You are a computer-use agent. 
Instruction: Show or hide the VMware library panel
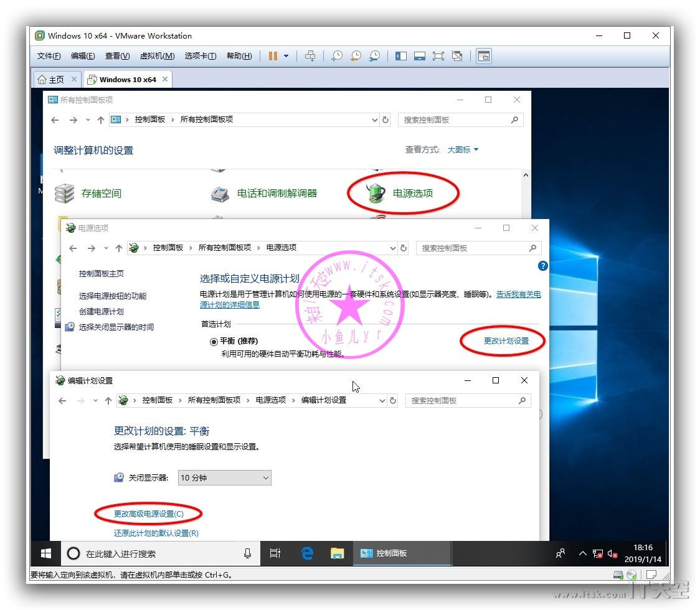pyautogui.click(x=401, y=56)
